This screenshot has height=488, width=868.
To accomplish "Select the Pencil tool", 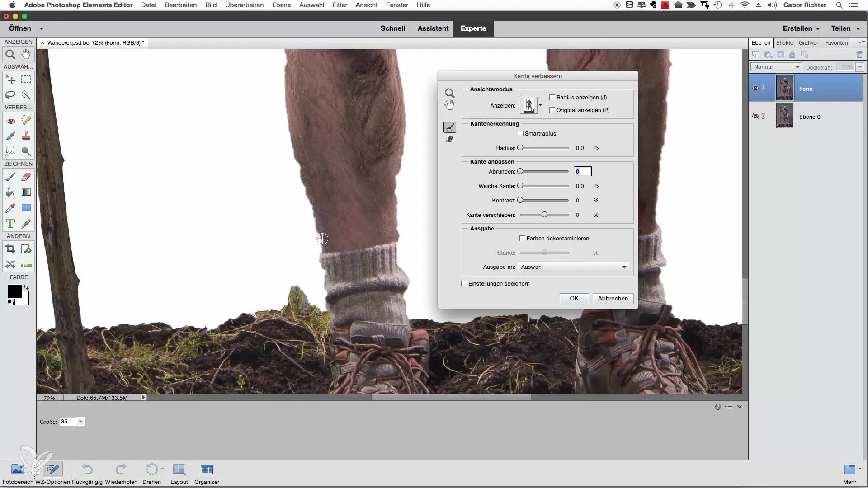I will click(x=26, y=224).
